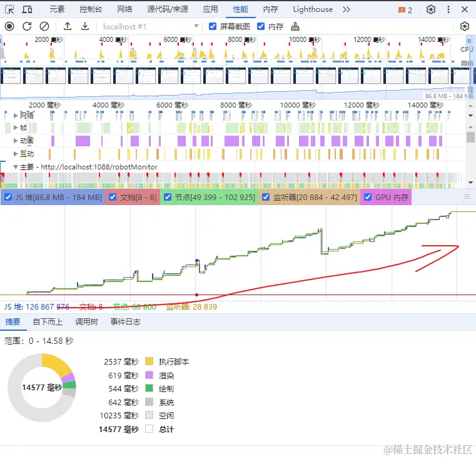The image size is (476, 459).
Task: Click the purple 渲染 rendering swatch
Action: [149, 375]
